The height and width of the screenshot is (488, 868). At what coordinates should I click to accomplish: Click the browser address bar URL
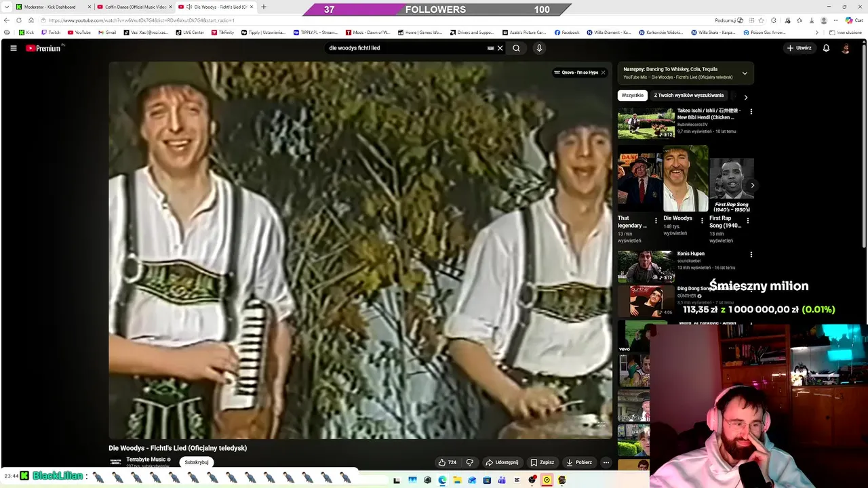pos(142,20)
